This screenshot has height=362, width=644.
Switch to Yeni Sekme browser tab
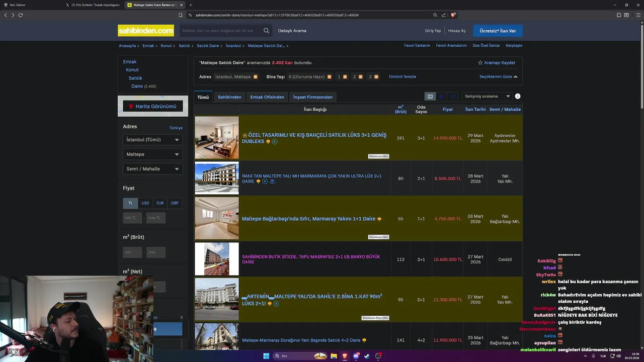pyautogui.click(x=30, y=5)
